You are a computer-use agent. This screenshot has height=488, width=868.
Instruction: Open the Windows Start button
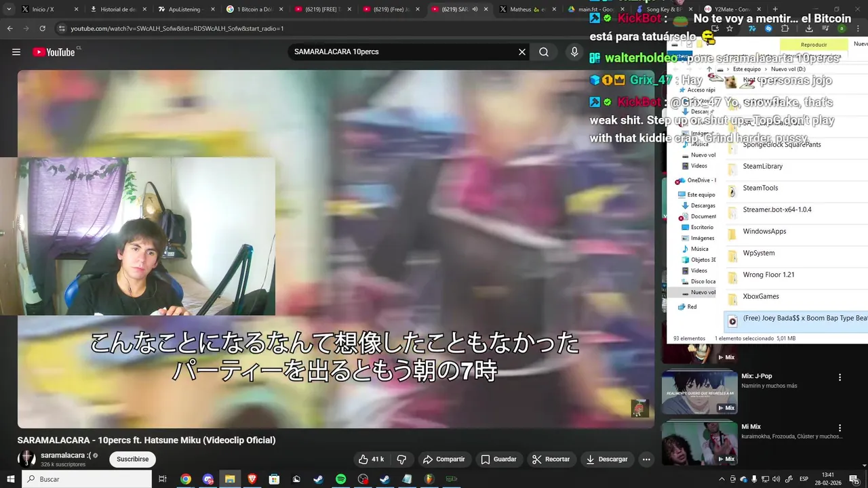tap(10, 479)
